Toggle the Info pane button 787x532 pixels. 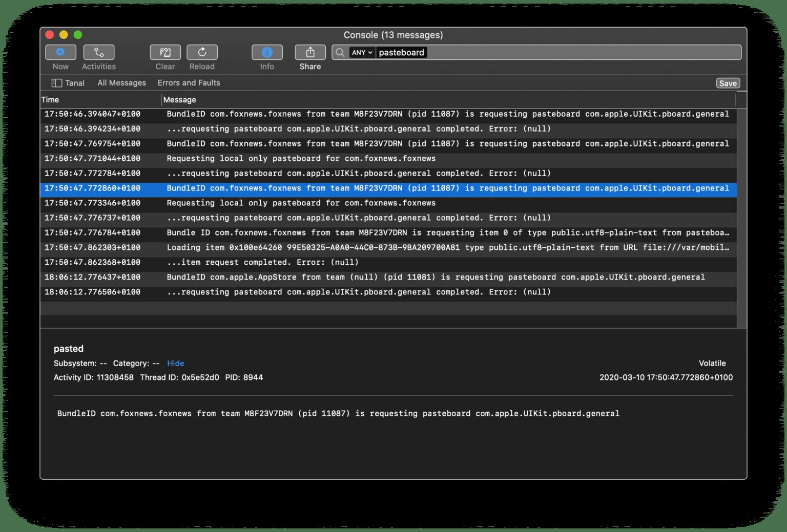click(x=267, y=53)
